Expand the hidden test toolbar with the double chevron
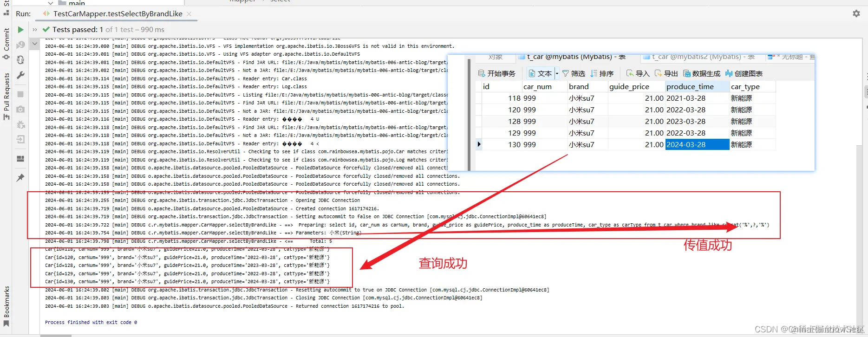The height and width of the screenshot is (337, 868). point(35,30)
